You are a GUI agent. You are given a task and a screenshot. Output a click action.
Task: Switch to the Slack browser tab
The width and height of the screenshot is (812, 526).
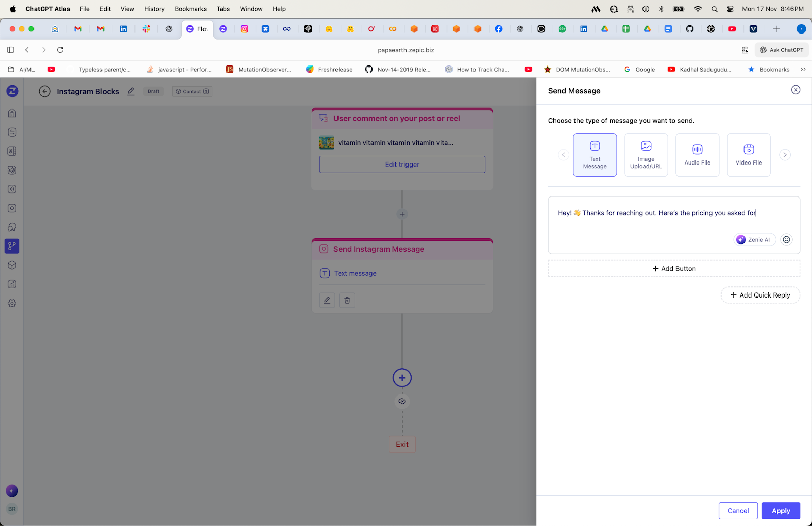pos(146,29)
